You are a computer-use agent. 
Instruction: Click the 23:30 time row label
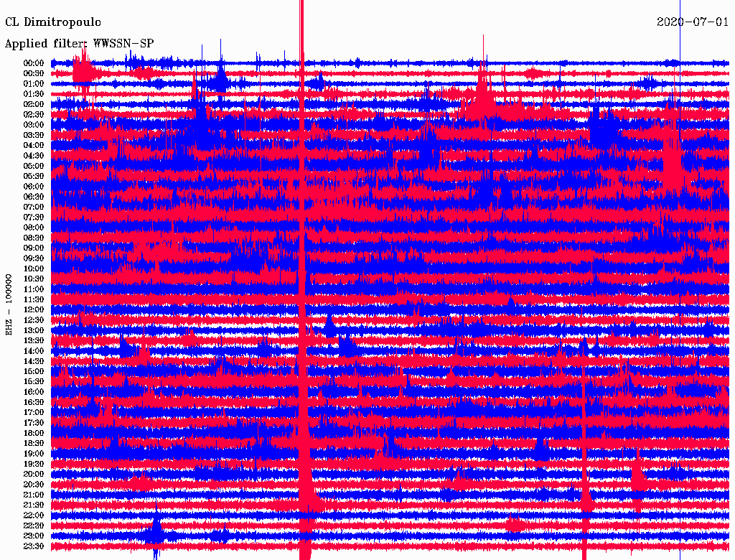[x=34, y=546]
